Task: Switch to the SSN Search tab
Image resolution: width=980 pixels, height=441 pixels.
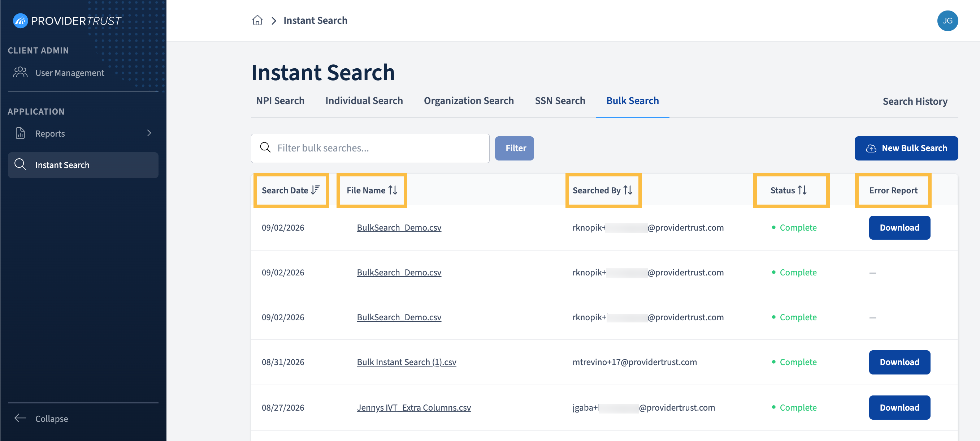Action: (x=560, y=100)
